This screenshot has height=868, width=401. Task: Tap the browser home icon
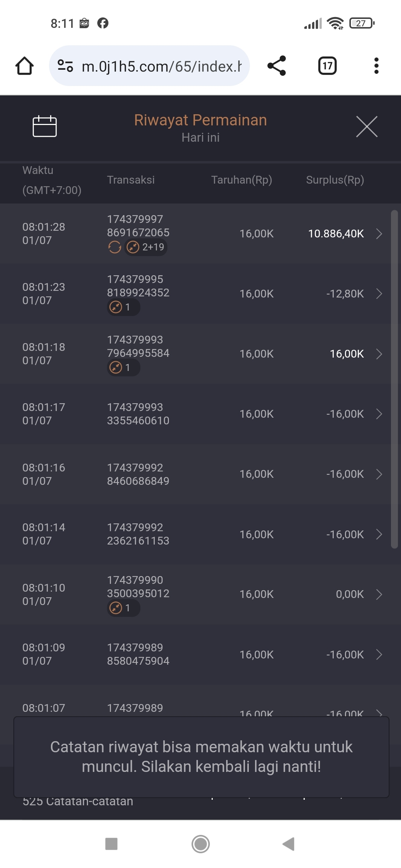pos(25,66)
